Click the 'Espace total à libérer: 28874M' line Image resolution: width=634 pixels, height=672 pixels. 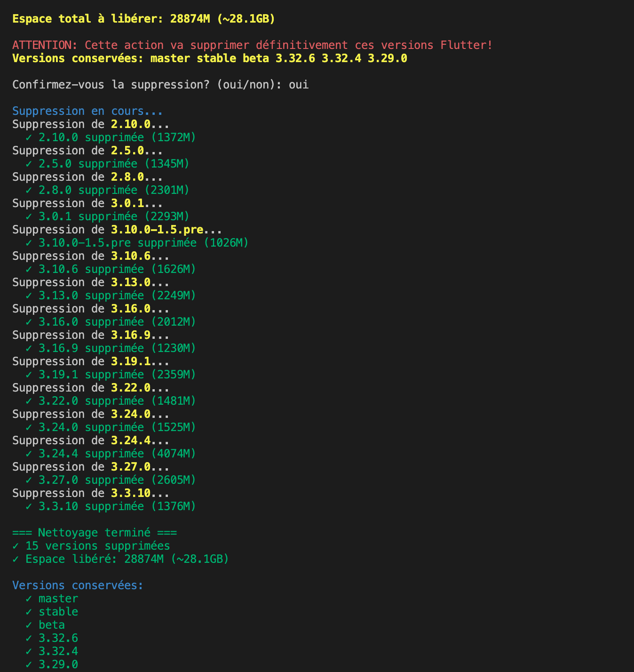click(x=144, y=19)
